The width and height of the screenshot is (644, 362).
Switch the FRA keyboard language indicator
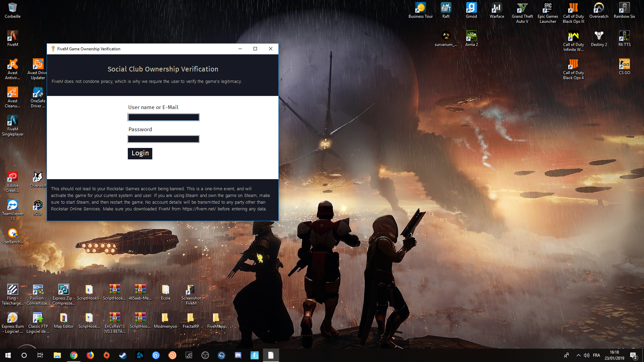pos(596,355)
